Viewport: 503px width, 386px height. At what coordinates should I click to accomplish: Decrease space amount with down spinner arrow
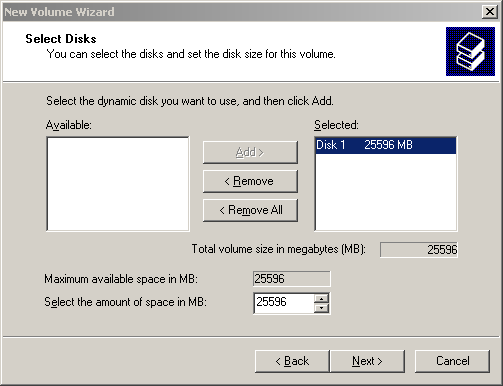(x=321, y=308)
